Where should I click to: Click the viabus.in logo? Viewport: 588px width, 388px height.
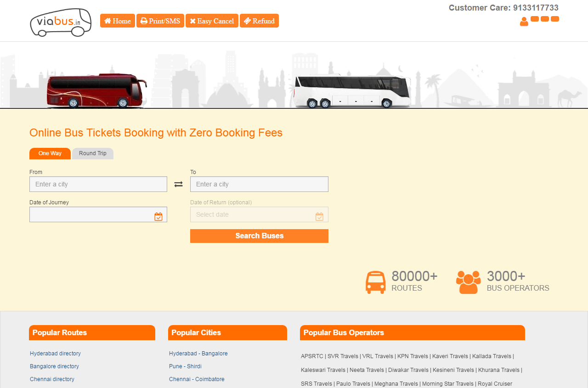(61, 22)
